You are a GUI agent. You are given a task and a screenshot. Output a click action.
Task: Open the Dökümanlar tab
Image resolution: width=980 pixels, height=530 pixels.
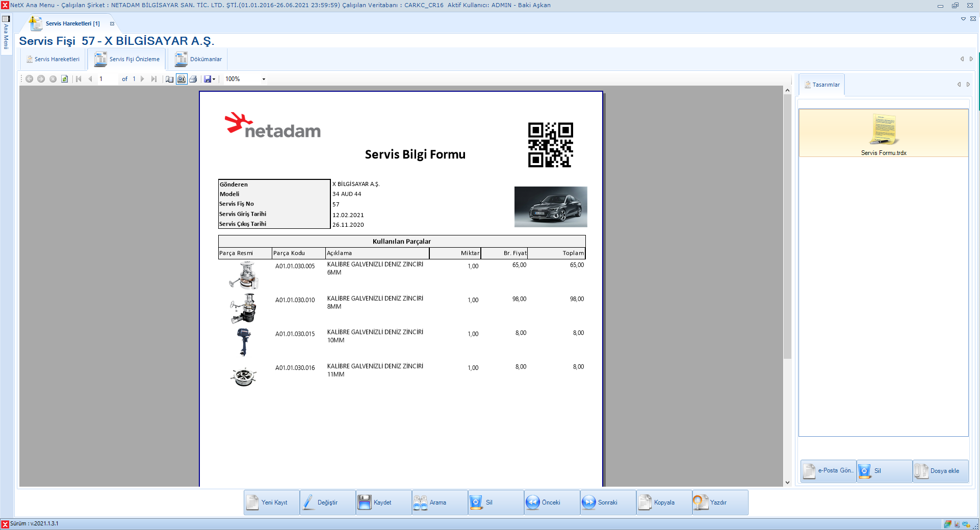[x=199, y=59]
